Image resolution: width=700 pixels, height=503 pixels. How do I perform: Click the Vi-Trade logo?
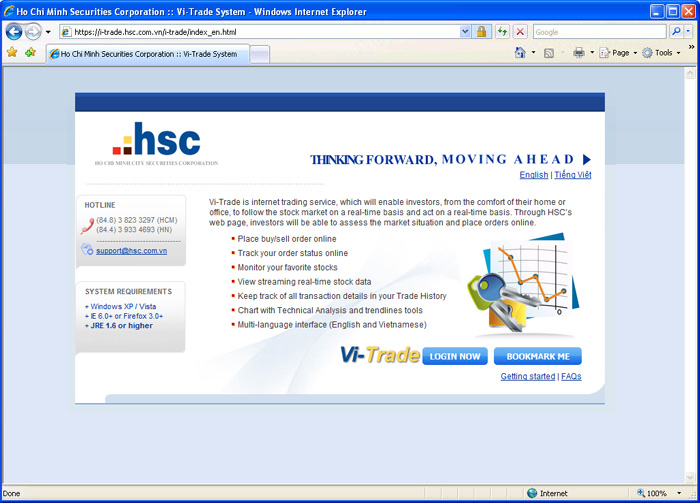point(380,355)
